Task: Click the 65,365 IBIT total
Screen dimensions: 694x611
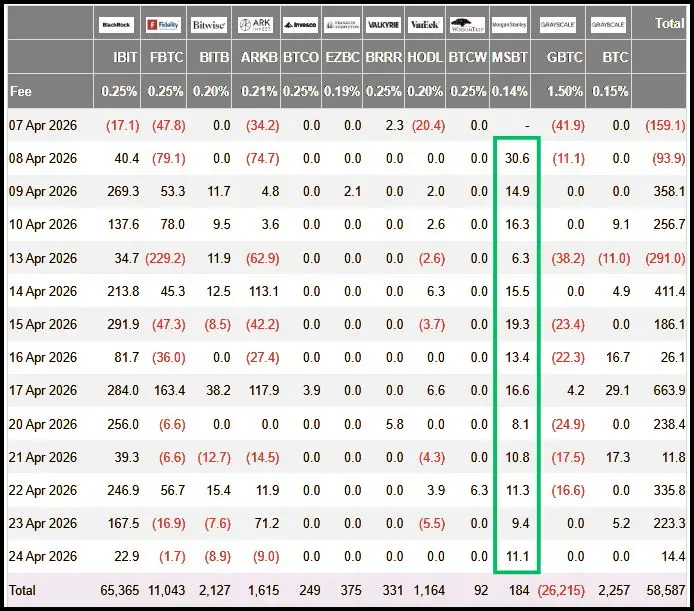Action: tap(120, 590)
